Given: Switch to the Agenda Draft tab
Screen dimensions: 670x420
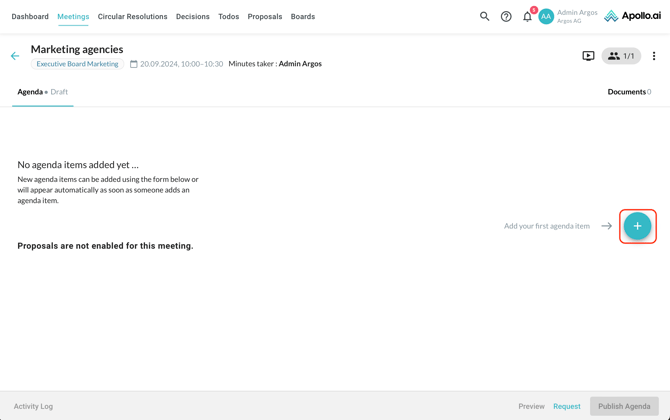Looking at the screenshot, I should coord(42,92).
